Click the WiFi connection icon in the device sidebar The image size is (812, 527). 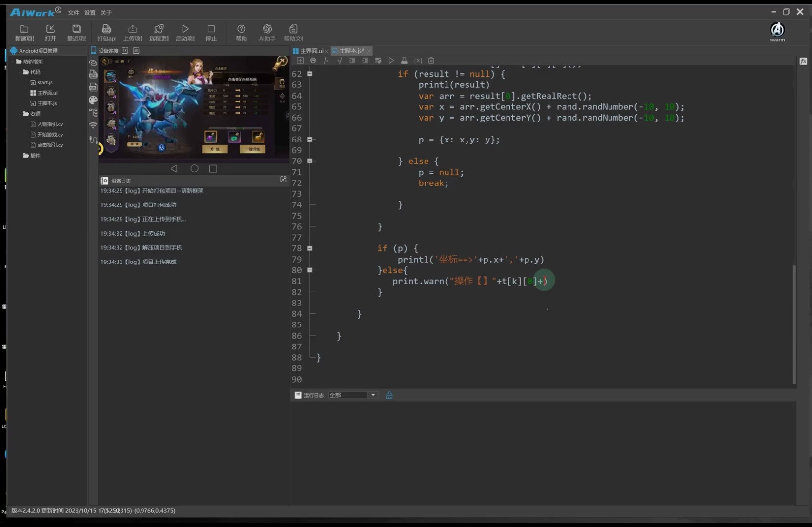(x=93, y=125)
